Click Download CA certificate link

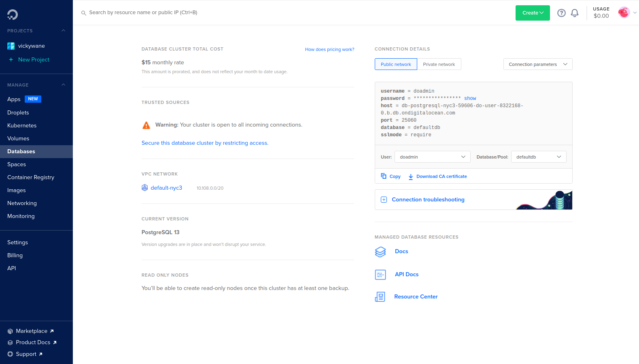[442, 177]
